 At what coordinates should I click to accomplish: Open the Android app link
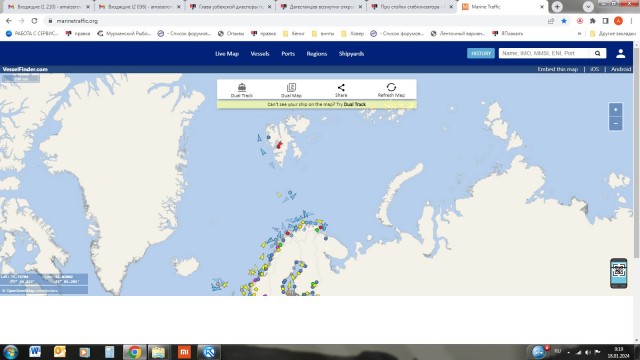(621, 69)
